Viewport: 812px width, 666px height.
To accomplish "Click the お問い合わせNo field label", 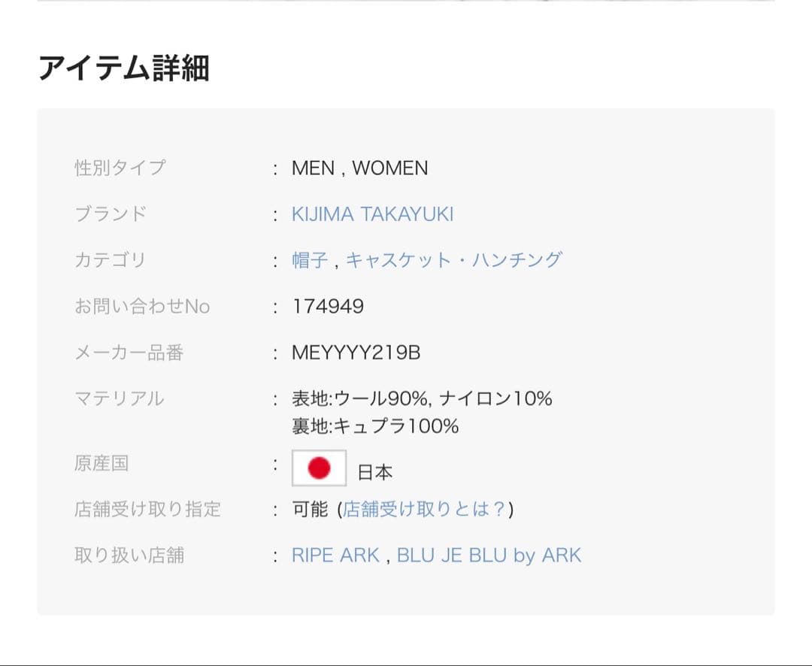I will tap(142, 307).
